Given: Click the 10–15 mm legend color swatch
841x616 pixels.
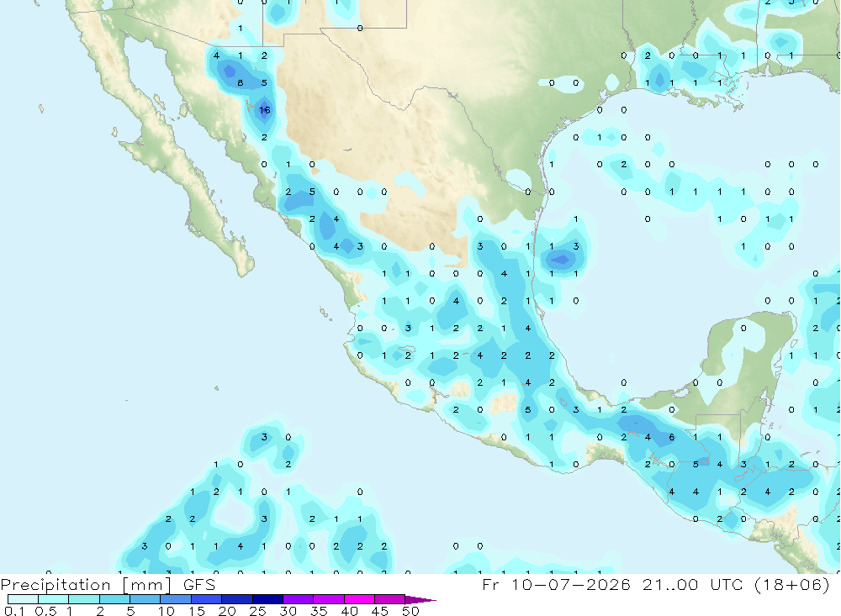Looking at the screenshot, I should click(x=176, y=599).
